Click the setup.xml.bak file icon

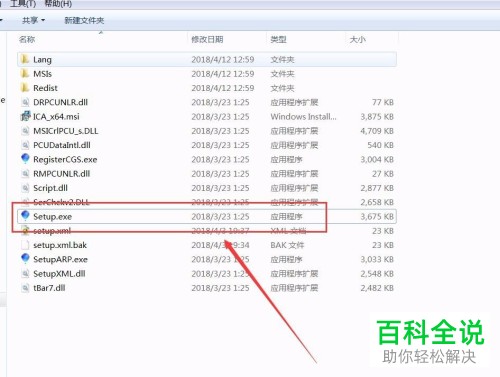25,245
